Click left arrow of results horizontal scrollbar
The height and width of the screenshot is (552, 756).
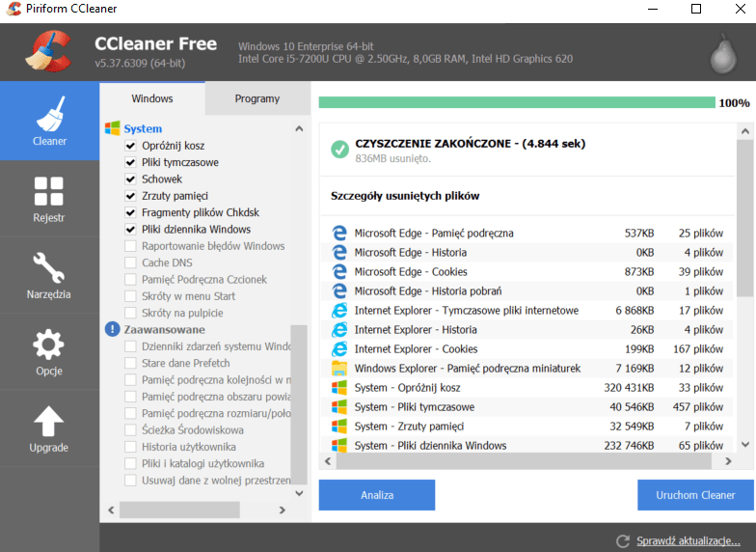pyautogui.click(x=328, y=461)
